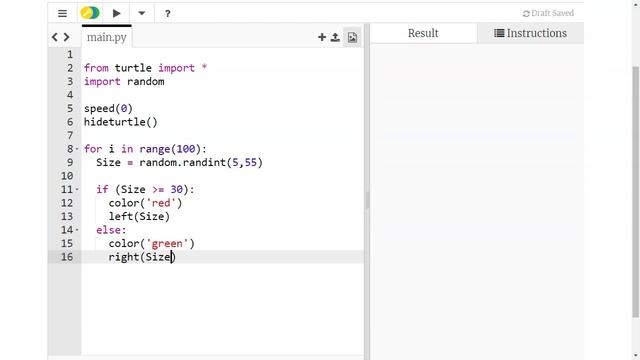Go to next file tab arrow
The height and width of the screenshot is (360, 640).
66,38
